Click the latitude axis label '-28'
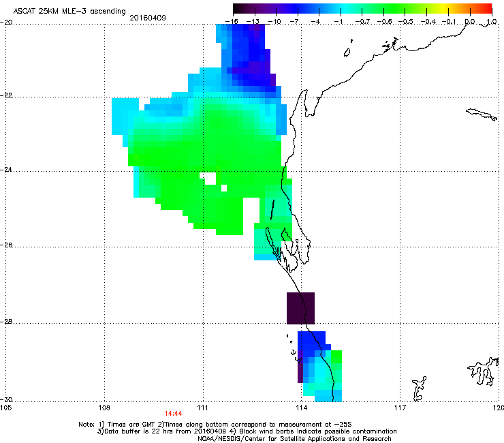 pyautogui.click(x=6, y=322)
